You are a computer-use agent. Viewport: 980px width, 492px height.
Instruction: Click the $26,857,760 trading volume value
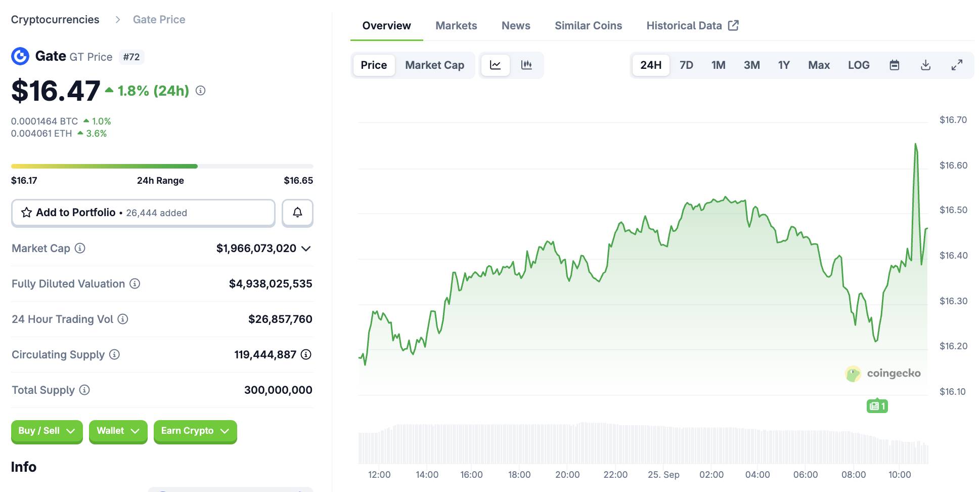280,319
